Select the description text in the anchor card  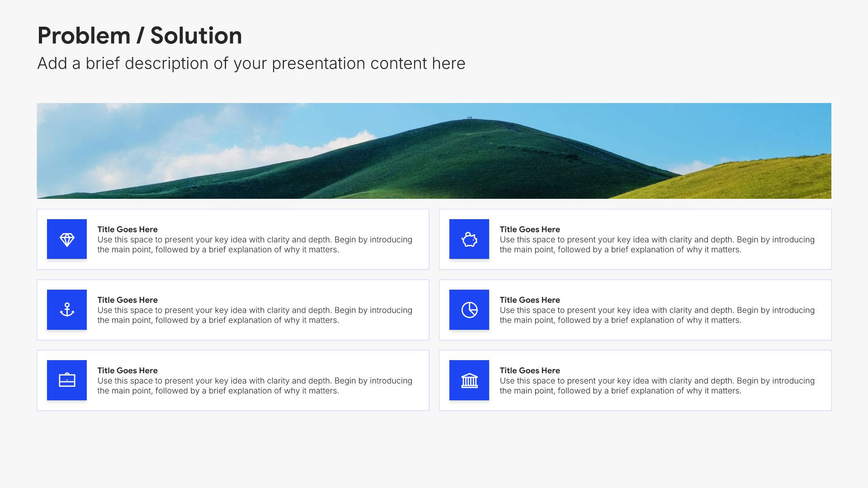[x=255, y=315]
